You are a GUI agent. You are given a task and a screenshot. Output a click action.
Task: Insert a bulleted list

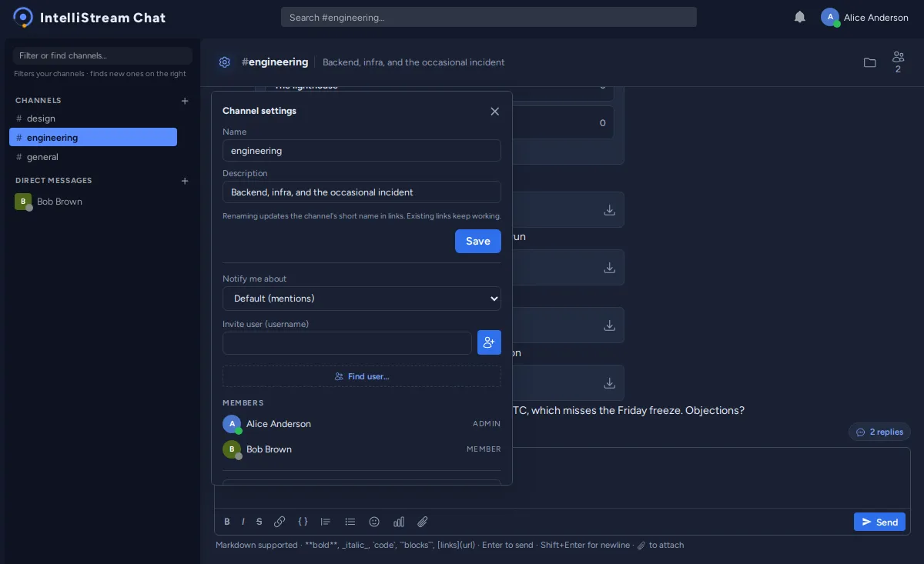tap(350, 522)
